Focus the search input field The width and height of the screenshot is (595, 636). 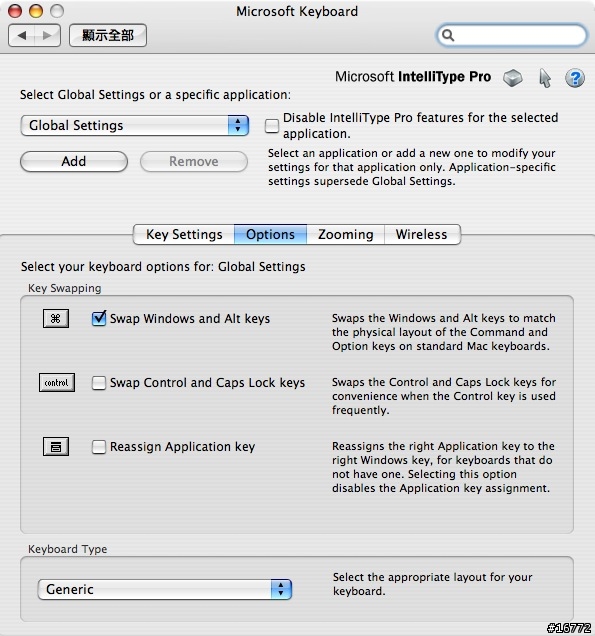click(x=512, y=35)
